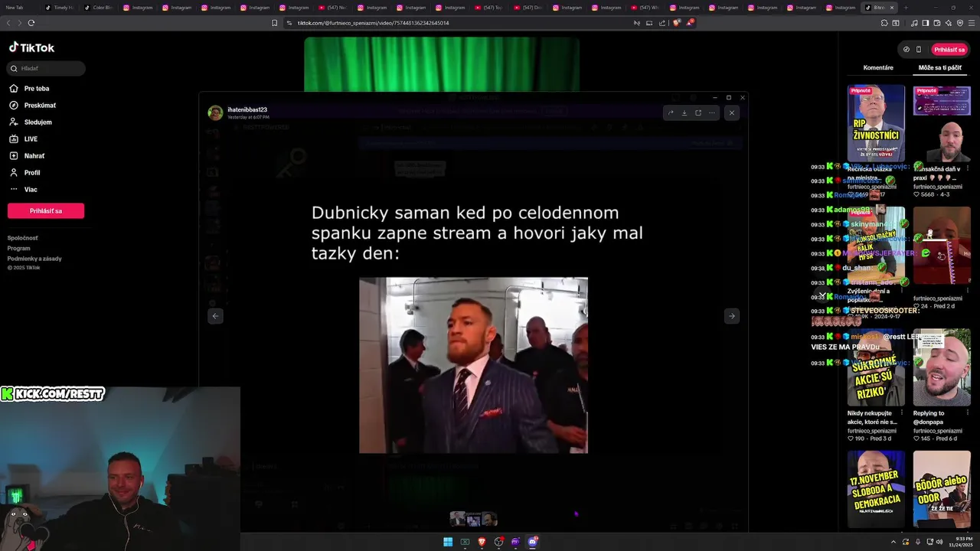Viewport: 980px width, 551px height.
Task: Open the BÖDÖR alebo ODOR video
Action: (x=942, y=489)
